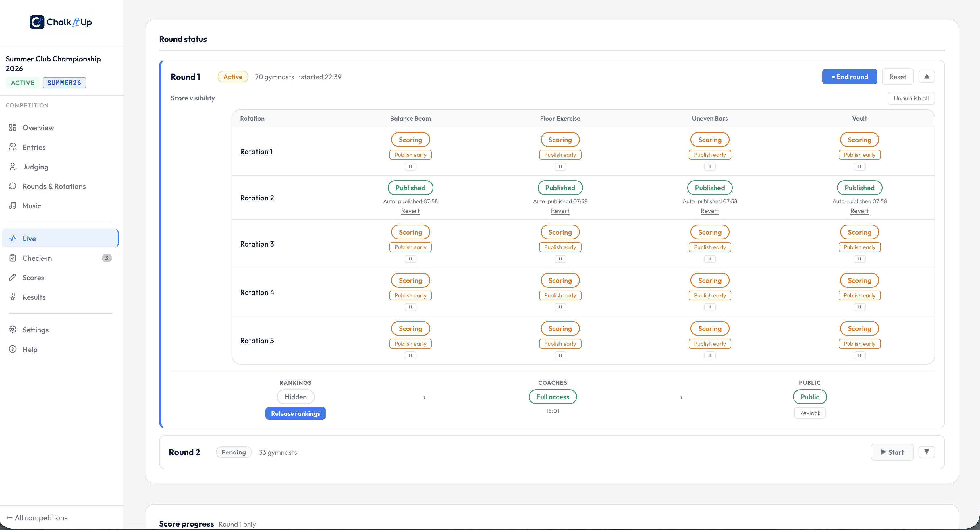This screenshot has height=530, width=980.
Task: Open the Results section
Action: pyautogui.click(x=61, y=297)
